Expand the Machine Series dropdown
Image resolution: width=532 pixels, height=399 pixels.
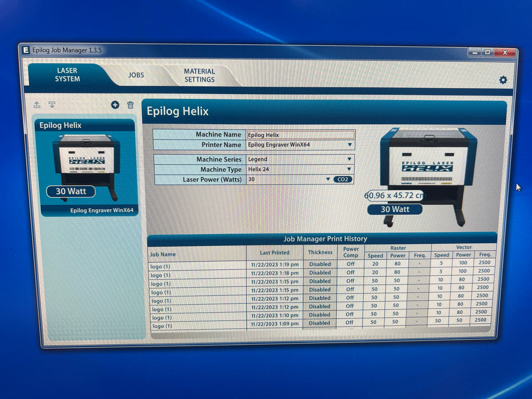(x=349, y=159)
